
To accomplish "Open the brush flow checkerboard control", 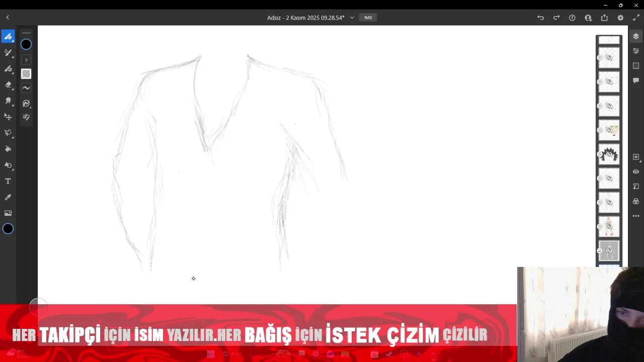I will pyautogui.click(x=26, y=74).
